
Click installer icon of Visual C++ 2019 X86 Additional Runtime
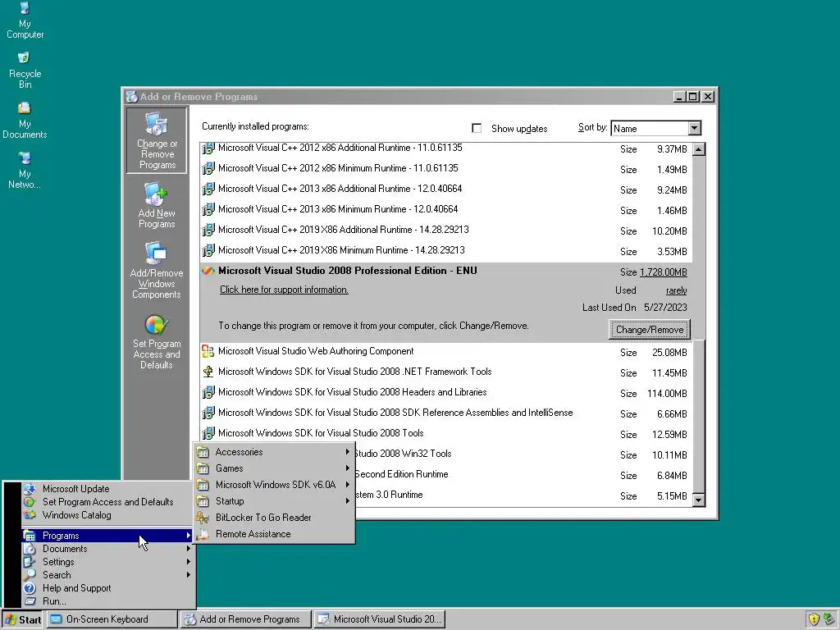point(208,231)
